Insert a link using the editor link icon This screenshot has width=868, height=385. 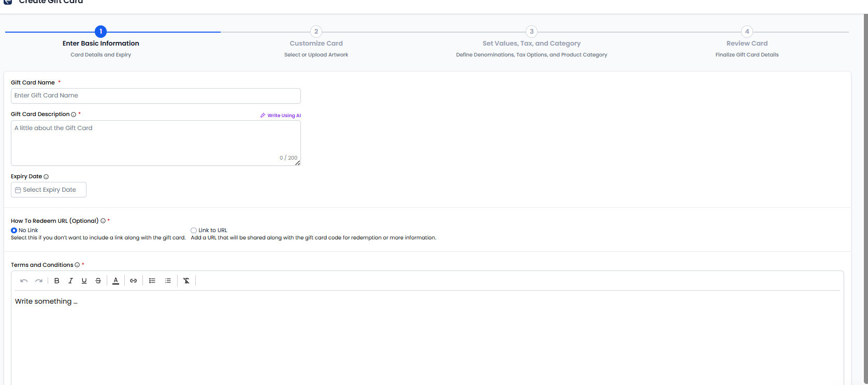click(133, 281)
